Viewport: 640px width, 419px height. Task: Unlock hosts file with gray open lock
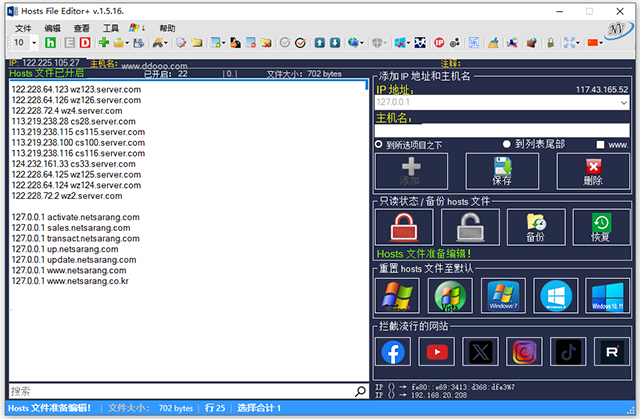(470, 227)
